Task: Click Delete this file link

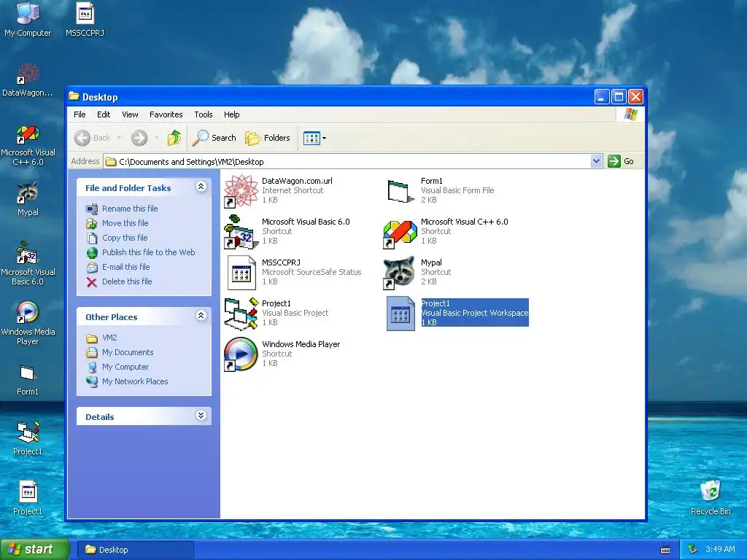Action: point(127,281)
